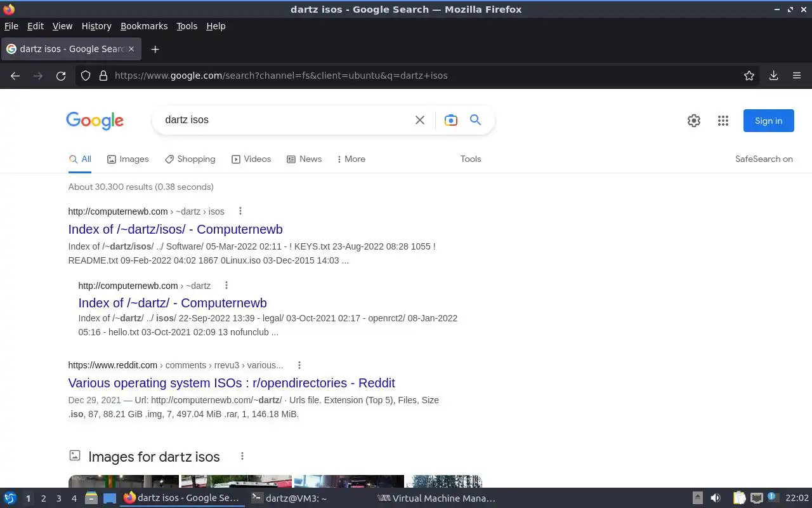Open options for Images for dartz isos
812x508 pixels.
pos(242,456)
